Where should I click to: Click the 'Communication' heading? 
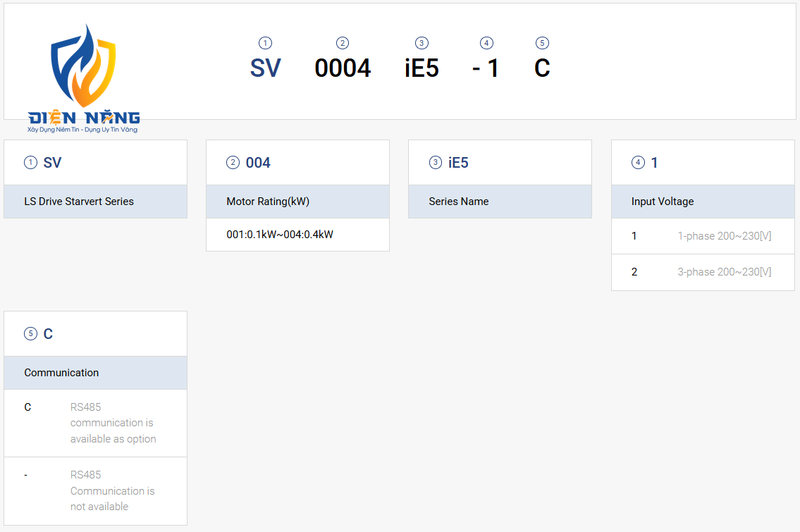pos(61,373)
